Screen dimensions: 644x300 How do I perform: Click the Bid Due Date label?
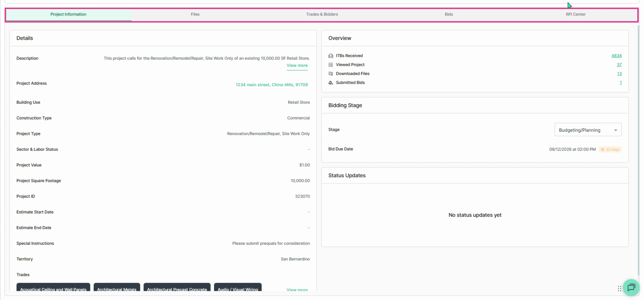(x=341, y=149)
